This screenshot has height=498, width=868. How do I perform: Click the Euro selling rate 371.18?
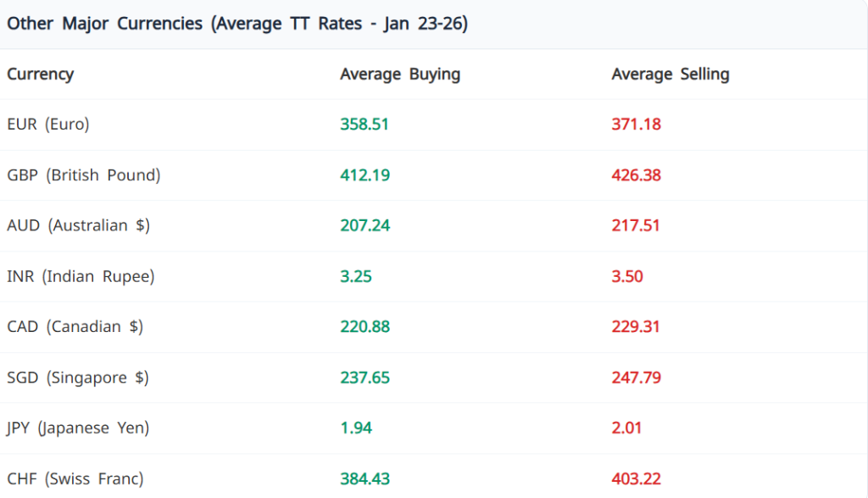point(636,125)
